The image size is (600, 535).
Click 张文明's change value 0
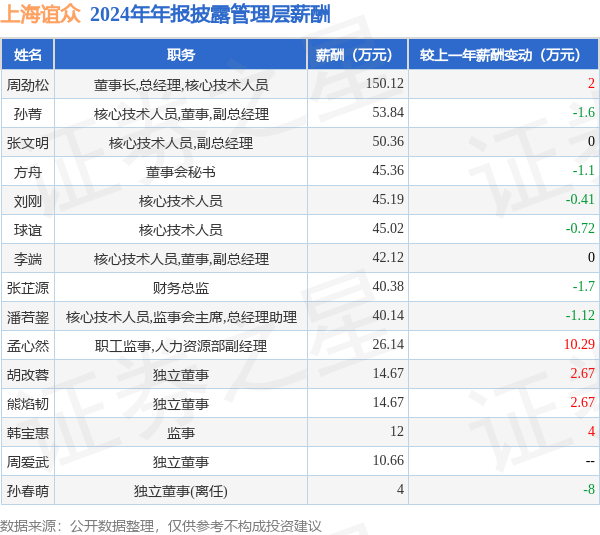pyautogui.click(x=591, y=142)
